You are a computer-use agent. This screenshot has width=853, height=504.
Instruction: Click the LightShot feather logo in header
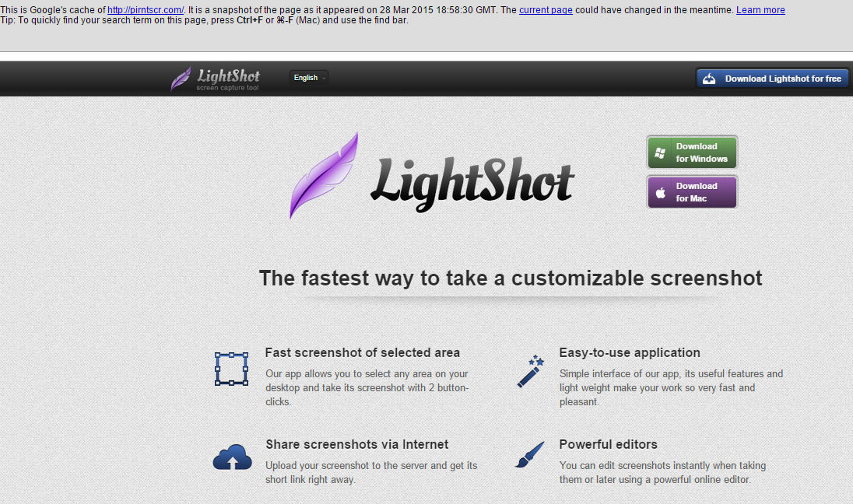tap(181, 79)
